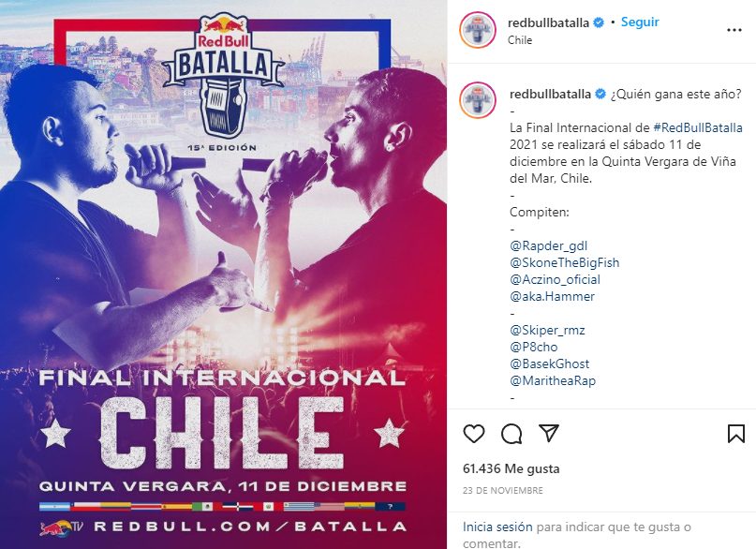Image resolution: width=756 pixels, height=549 pixels.
Task: Visit @Aczino_oficial profile mention
Action: [555, 279]
